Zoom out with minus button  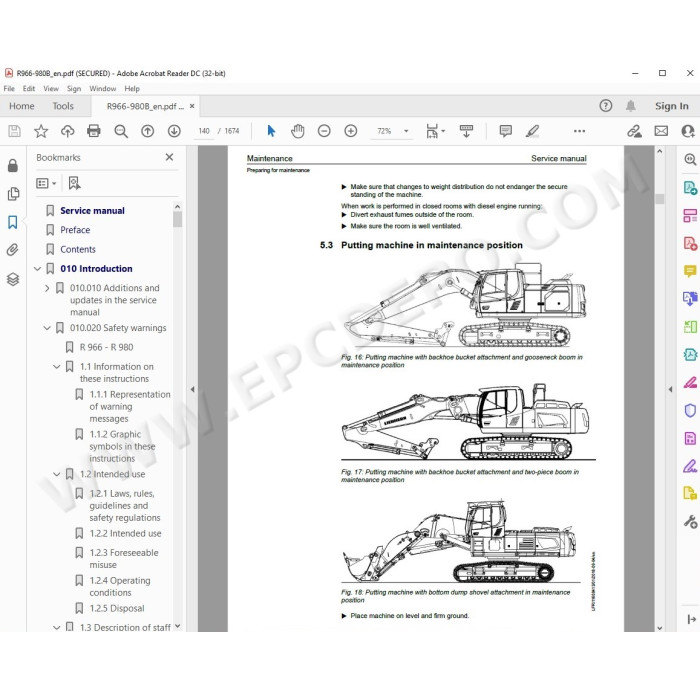pos(324,131)
